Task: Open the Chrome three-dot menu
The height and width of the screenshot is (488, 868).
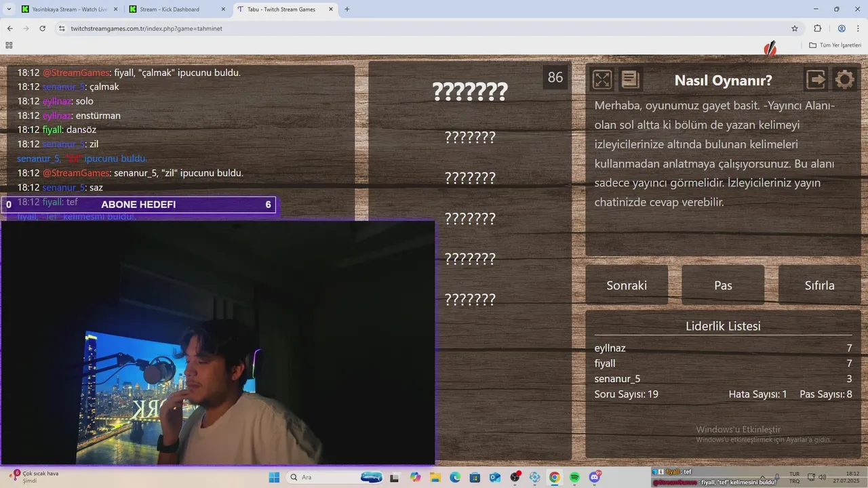Action: point(858,28)
